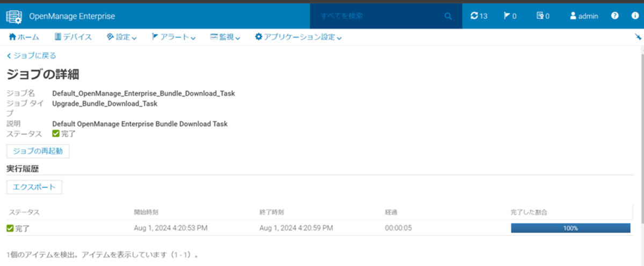Click the ジョブの再起動 button
The height and width of the screenshot is (266, 644).
(38, 151)
